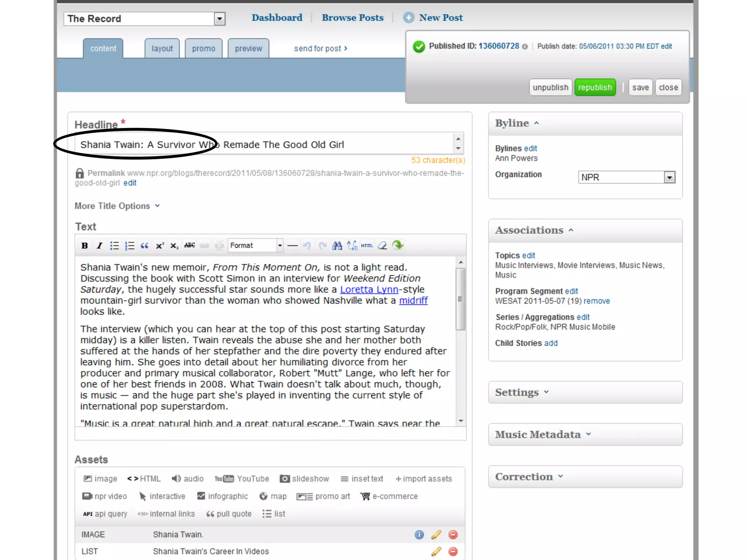
Task: Open The Record blog selector dropdown
Action: pos(220,19)
